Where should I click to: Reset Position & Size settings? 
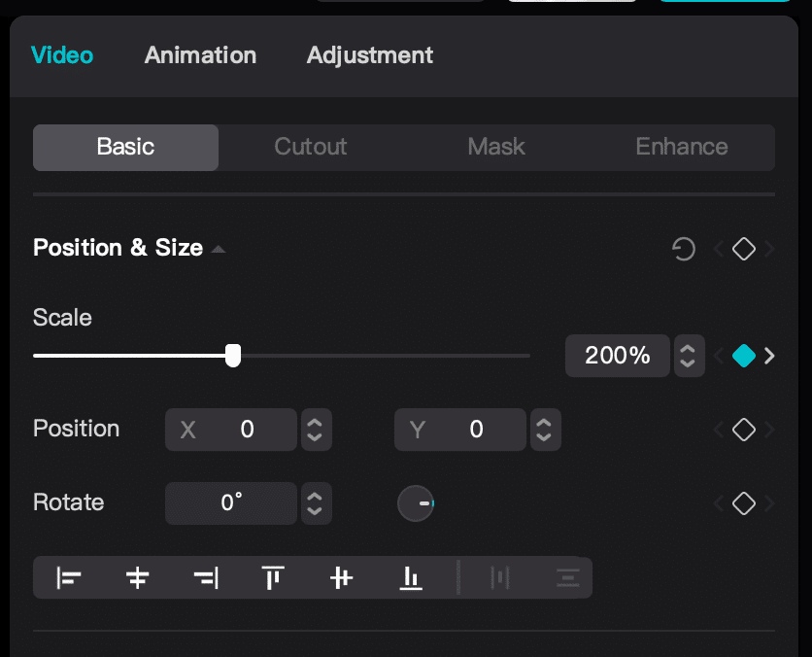pyautogui.click(x=683, y=249)
